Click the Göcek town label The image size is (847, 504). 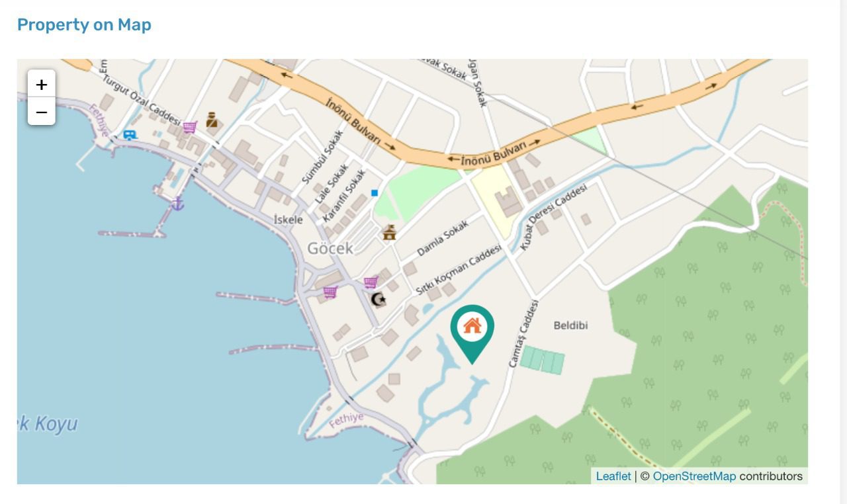(x=330, y=249)
